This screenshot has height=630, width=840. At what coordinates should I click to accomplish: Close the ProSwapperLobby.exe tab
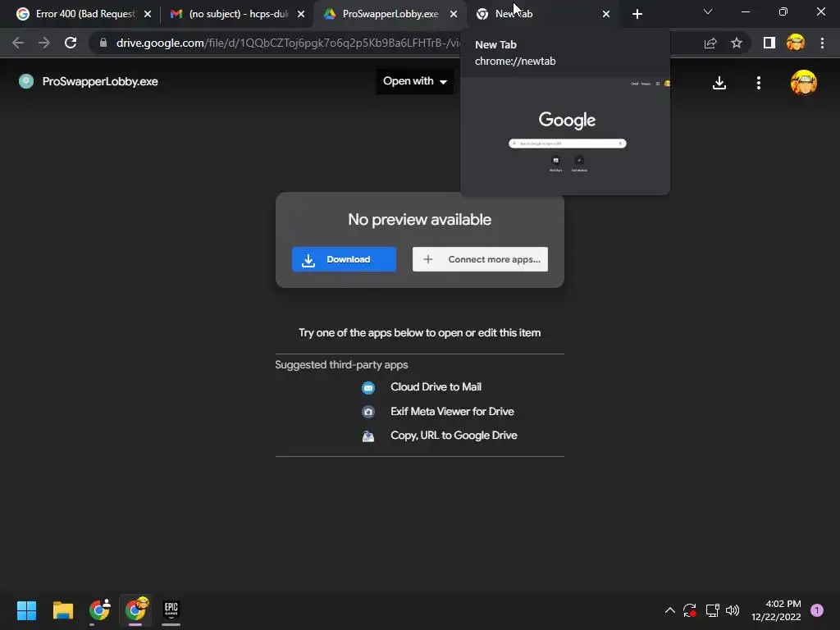tap(454, 14)
